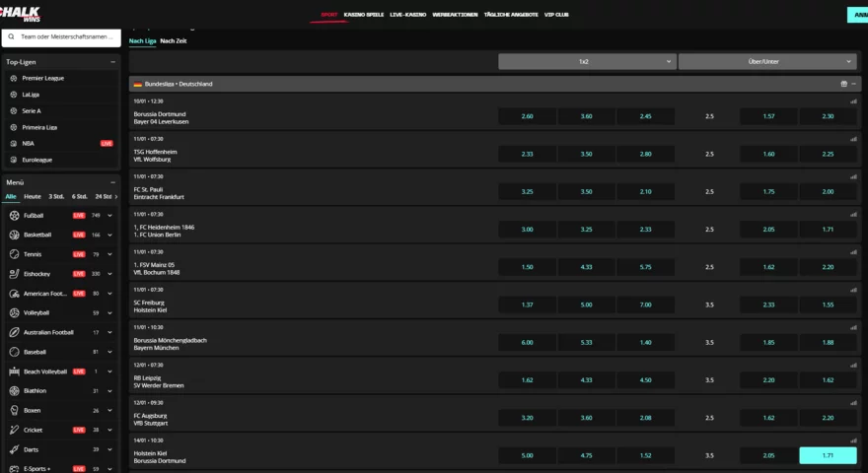868x473 pixels.
Task: Open the 1x2 market dropdown
Action: [587, 61]
